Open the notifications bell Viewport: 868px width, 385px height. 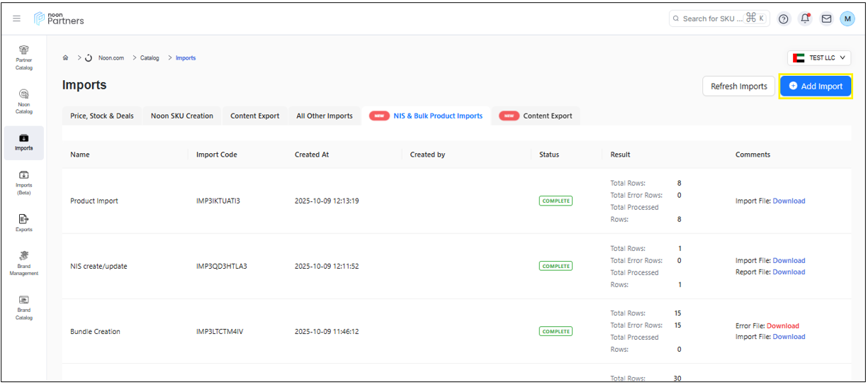[x=805, y=19]
